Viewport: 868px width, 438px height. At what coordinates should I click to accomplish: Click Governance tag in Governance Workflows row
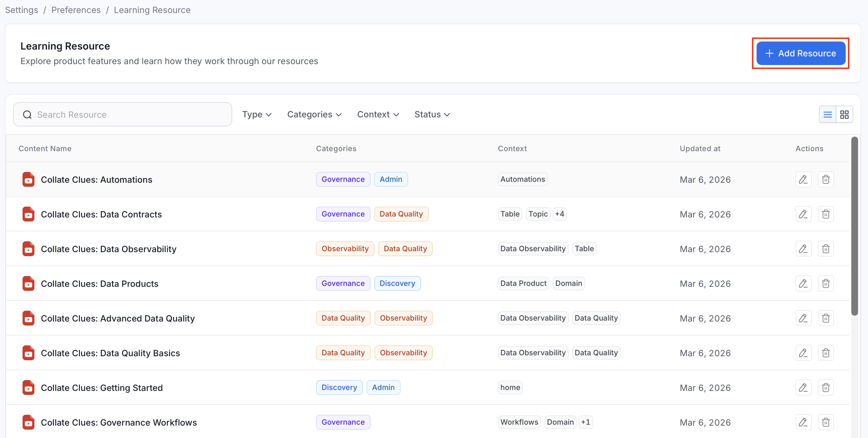[x=343, y=422]
